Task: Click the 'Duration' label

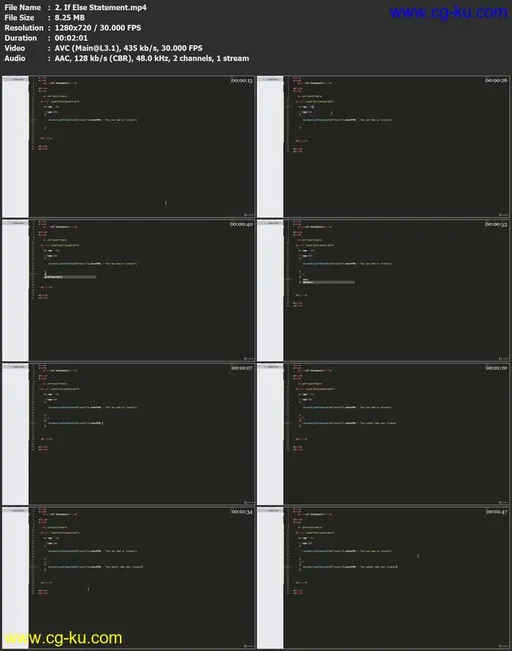Action: point(20,38)
